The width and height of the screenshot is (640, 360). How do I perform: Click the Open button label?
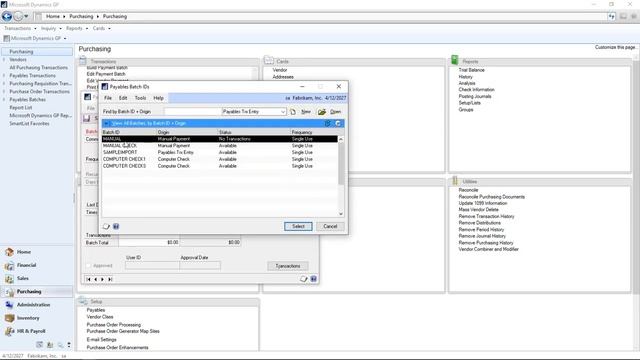coord(336,111)
